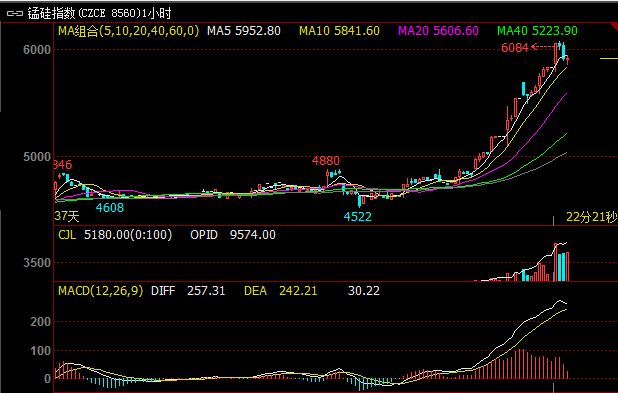Click the 37天 period label
This screenshot has width=618, height=393.
(67, 216)
